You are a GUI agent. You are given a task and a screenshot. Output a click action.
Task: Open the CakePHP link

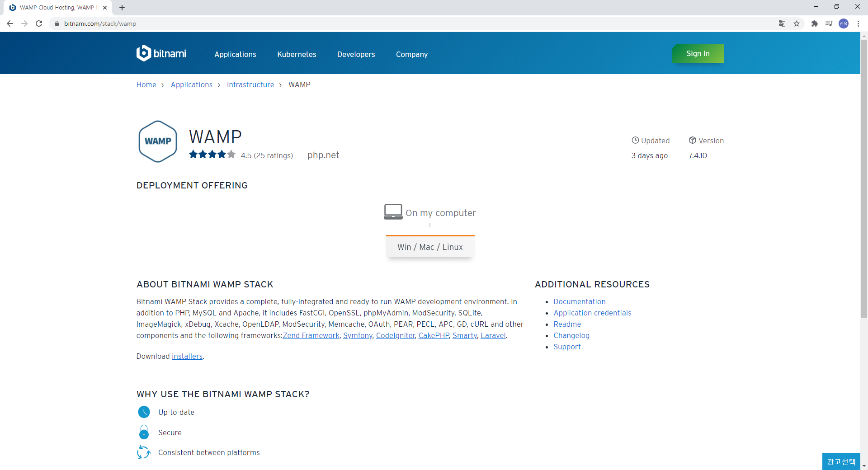[434, 335]
